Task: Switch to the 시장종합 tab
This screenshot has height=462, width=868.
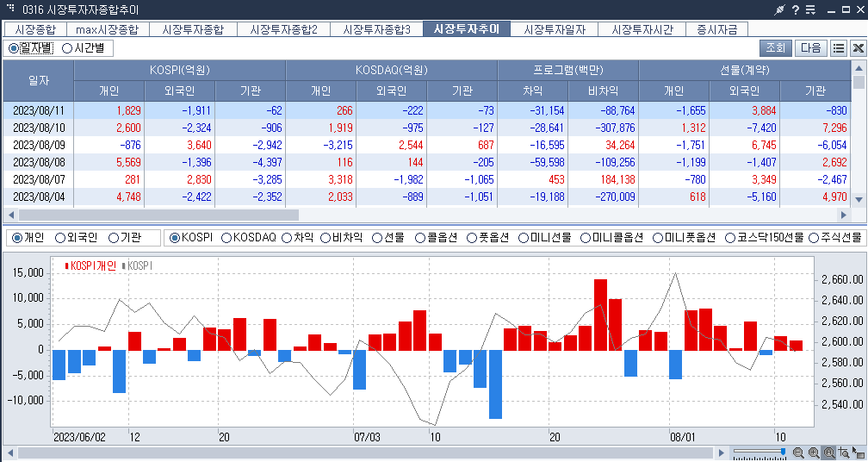Action: [35, 29]
